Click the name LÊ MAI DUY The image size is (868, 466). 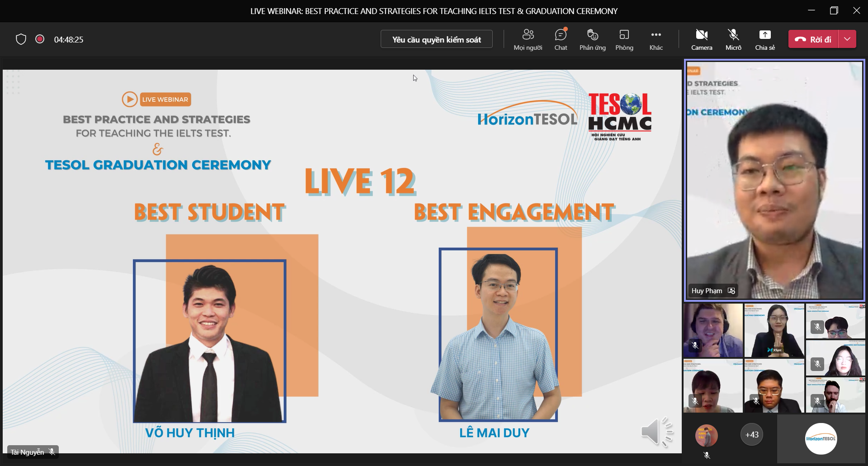coord(494,433)
